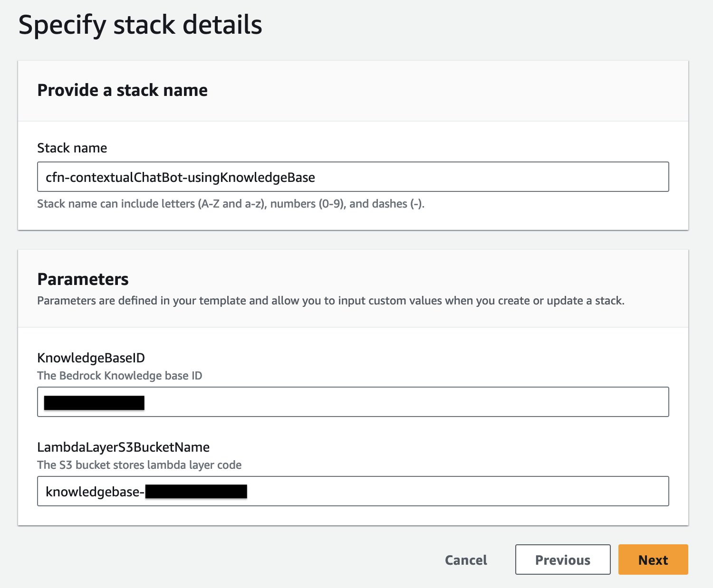Click the 'KnowledgeBaseID' label
713x588 pixels.
(x=91, y=358)
